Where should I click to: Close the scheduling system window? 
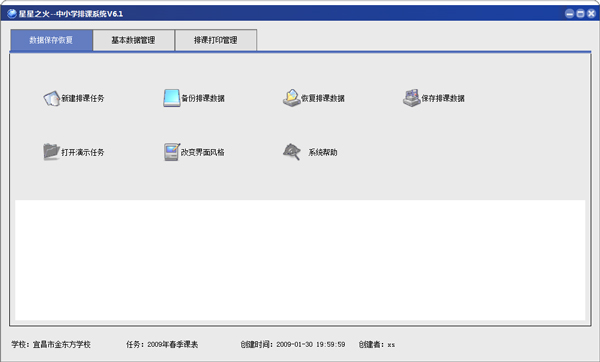591,14
